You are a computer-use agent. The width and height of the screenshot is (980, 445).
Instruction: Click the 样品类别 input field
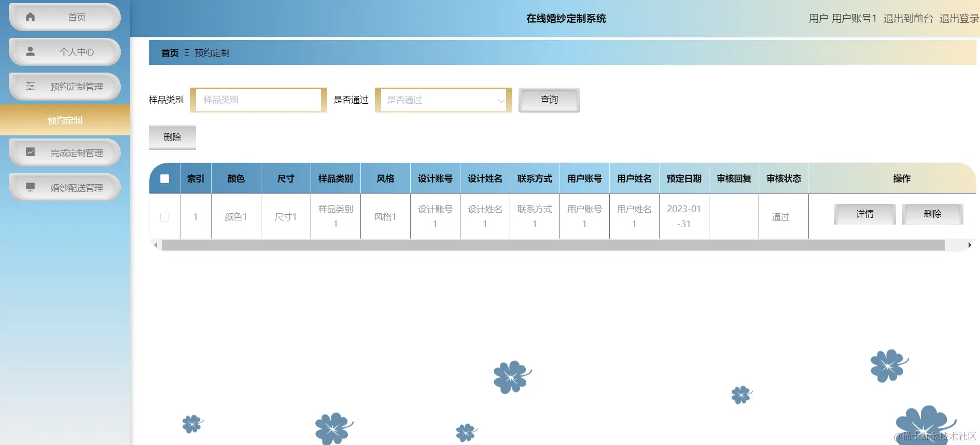point(258,100)
